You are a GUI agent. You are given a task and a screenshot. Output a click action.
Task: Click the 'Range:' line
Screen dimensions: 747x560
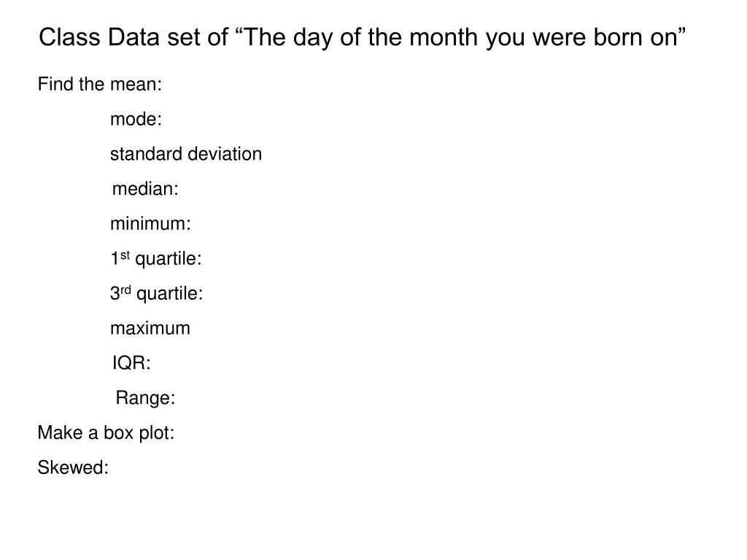[x=145, y=398]
